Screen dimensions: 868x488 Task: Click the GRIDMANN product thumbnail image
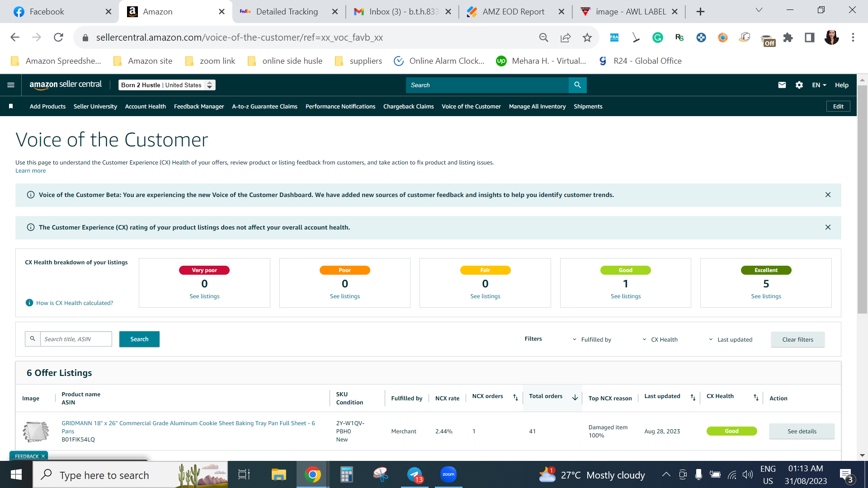click(36, 431)
